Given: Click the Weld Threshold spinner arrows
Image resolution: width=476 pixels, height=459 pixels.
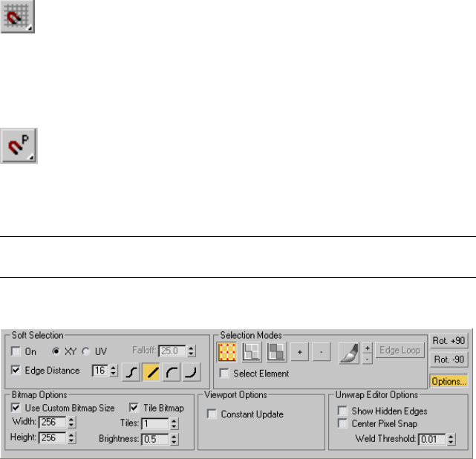Looking at the screenshot, I should pos(451,439).
